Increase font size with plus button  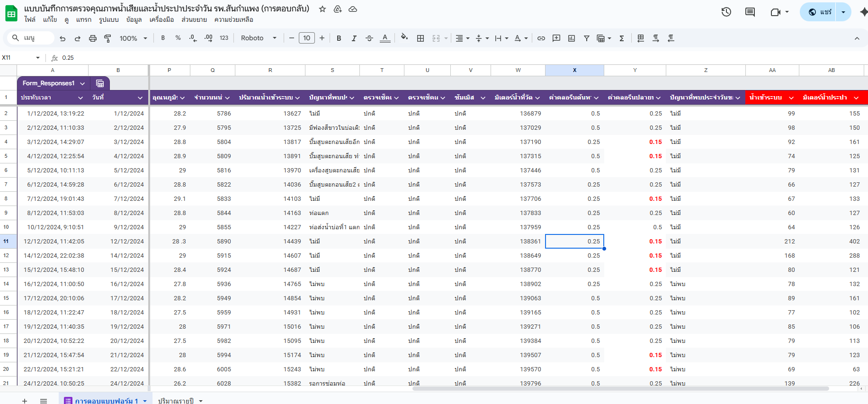pos(322,38)
